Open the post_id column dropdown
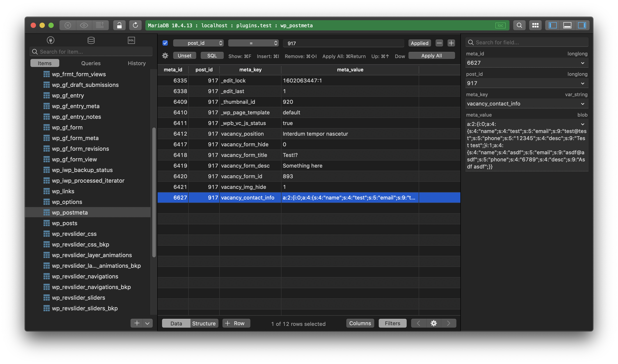 tap(198, 43)
